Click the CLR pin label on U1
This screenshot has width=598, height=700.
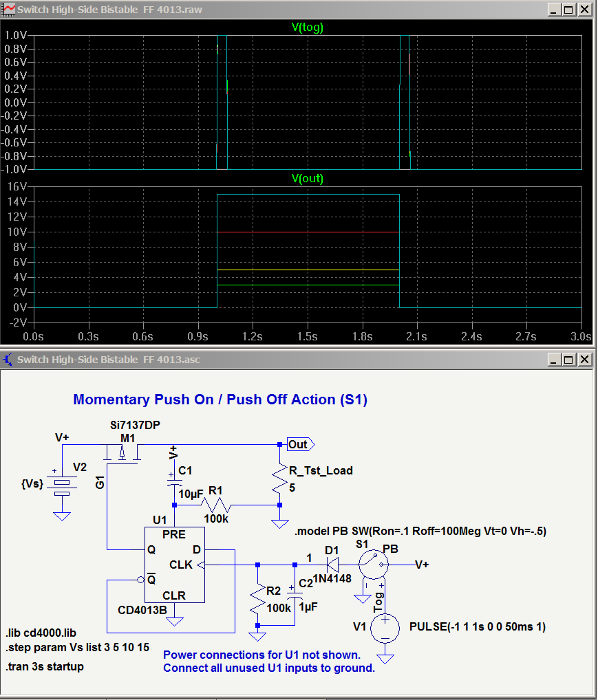pos(174,595)
